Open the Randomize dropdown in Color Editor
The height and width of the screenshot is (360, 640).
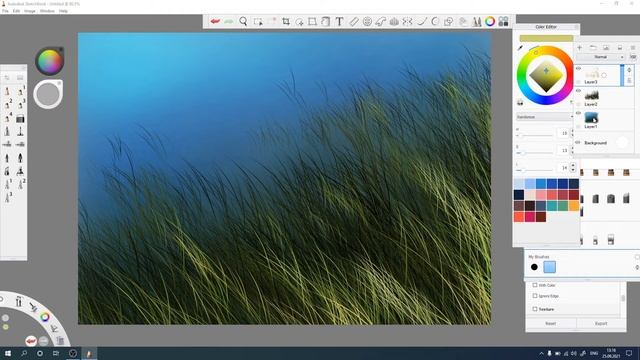click(x=544, y=117)
